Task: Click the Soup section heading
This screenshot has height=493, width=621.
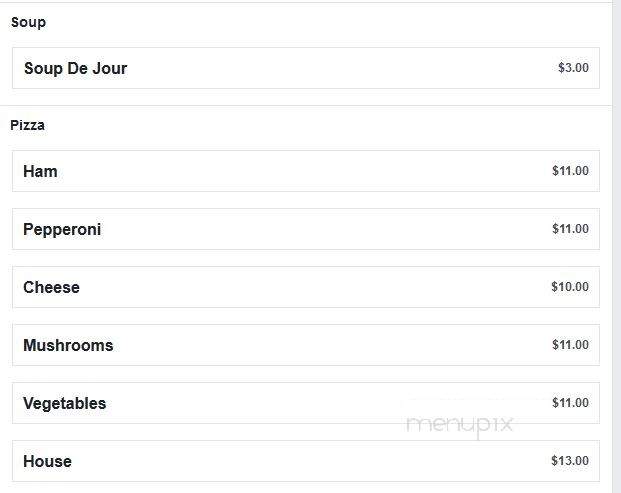Action: click(x=28, y=23)
